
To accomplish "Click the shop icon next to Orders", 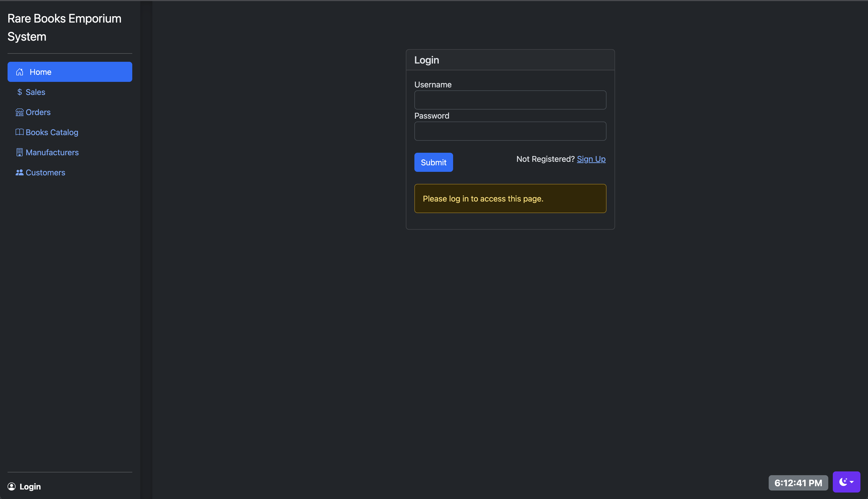I will [x=19, y=112].
